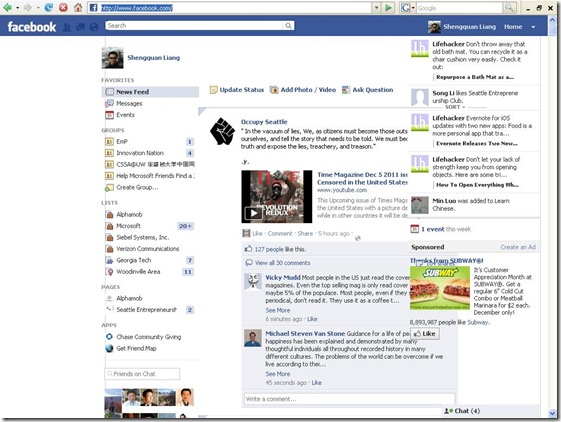Go to the browser home page icon
The image size is (561, 422).
click(x=78, y=8)
